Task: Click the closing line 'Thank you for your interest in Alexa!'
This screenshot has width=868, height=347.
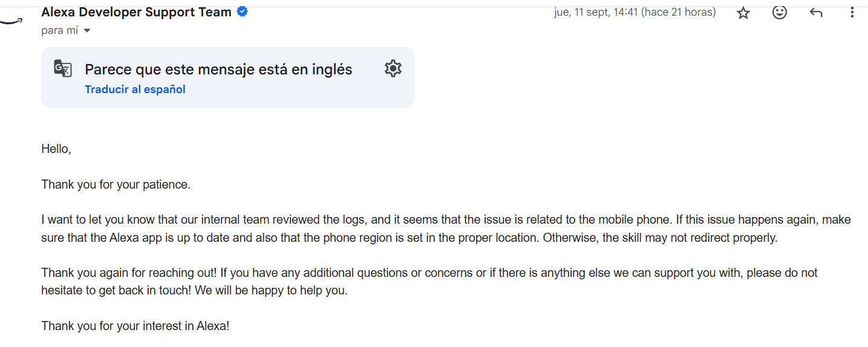Action: click(x=135, y=326)
